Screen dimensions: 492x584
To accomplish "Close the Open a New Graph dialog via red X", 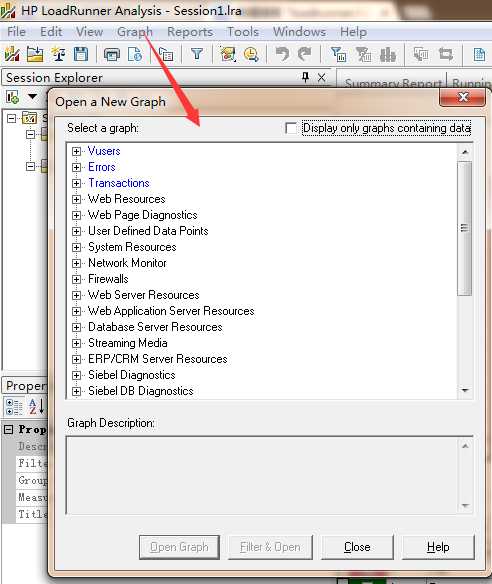I will tap(463, 98).
